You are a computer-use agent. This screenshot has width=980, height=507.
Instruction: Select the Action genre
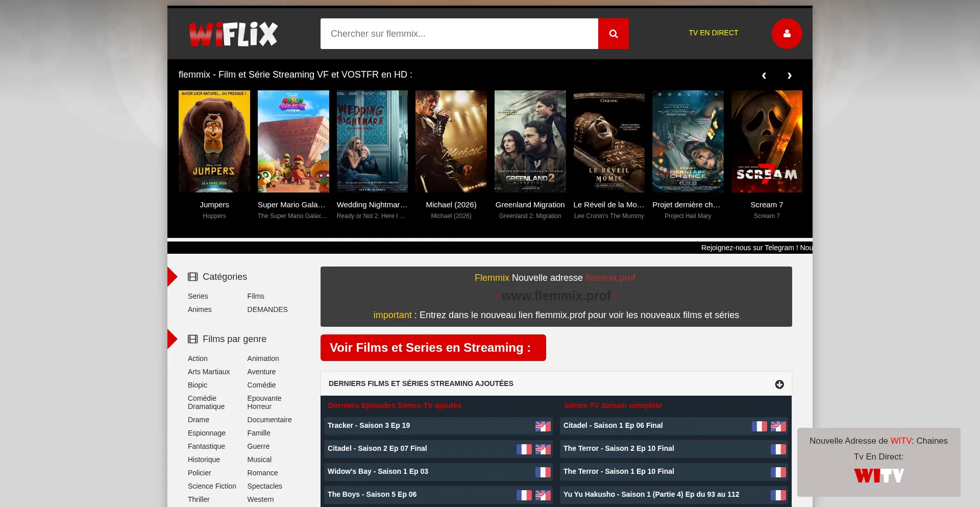point(198,358)
